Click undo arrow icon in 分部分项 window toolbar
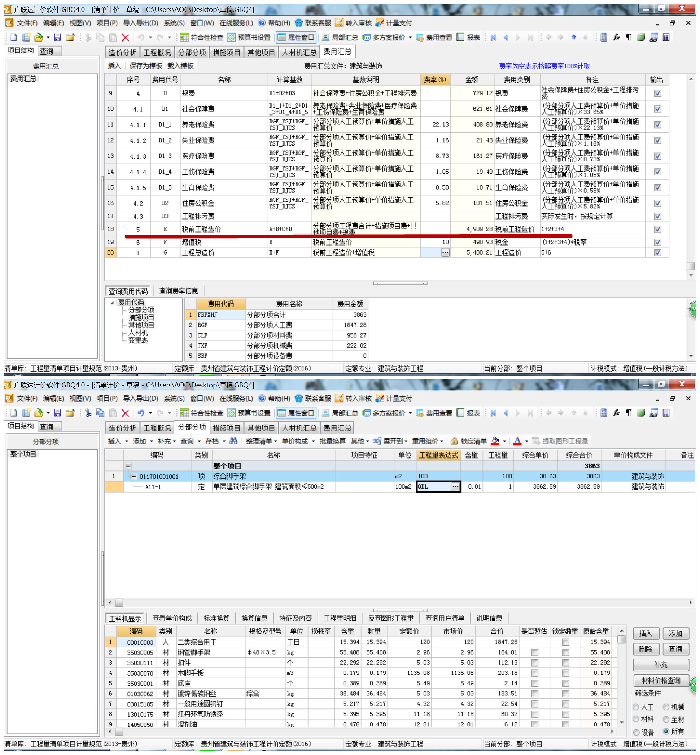Screen dimensions: 700x755 coord(141,413)
